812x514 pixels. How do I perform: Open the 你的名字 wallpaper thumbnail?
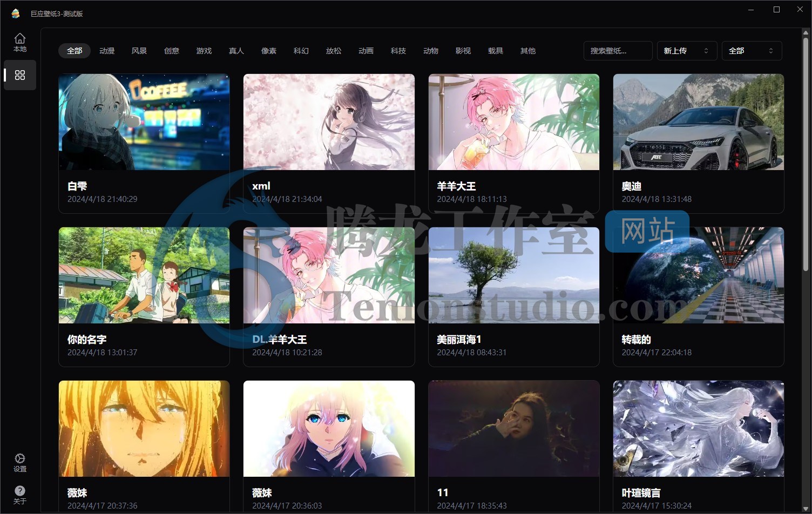[144, 275]
